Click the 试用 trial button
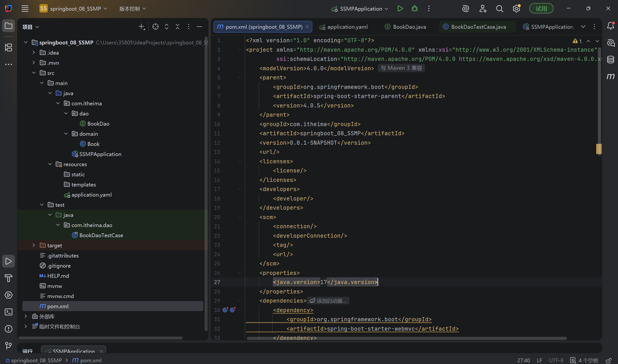 [x=541, y=9]
